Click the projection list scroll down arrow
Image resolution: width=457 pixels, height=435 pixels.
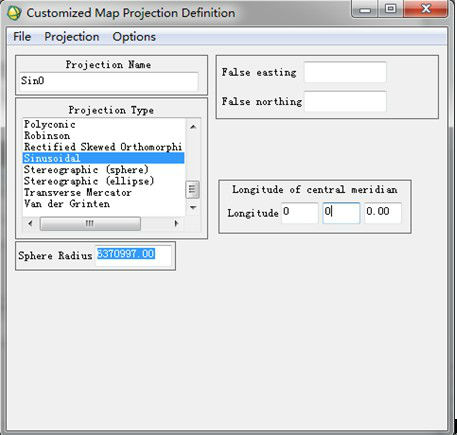pos(193,207)
